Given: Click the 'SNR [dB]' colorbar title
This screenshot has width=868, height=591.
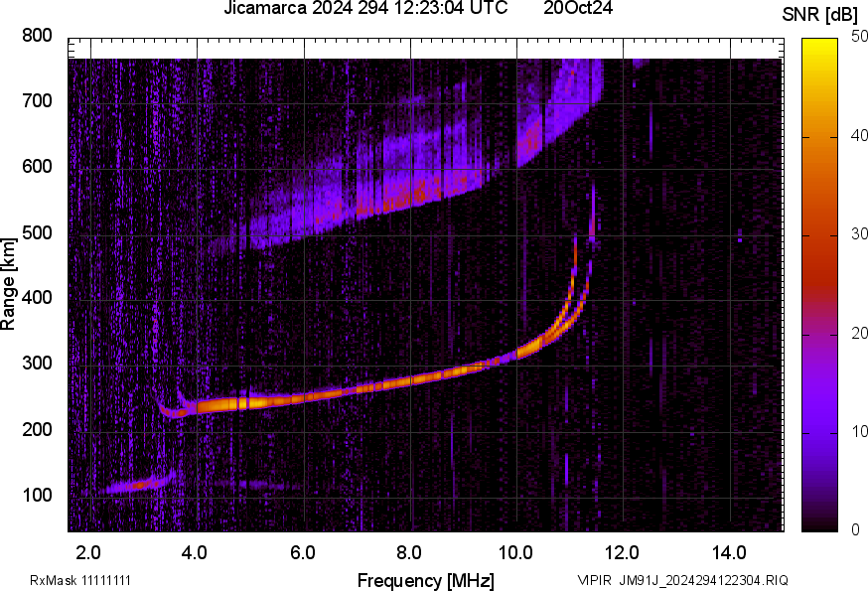Looking at the screenshot, I should tap(819, 14).
